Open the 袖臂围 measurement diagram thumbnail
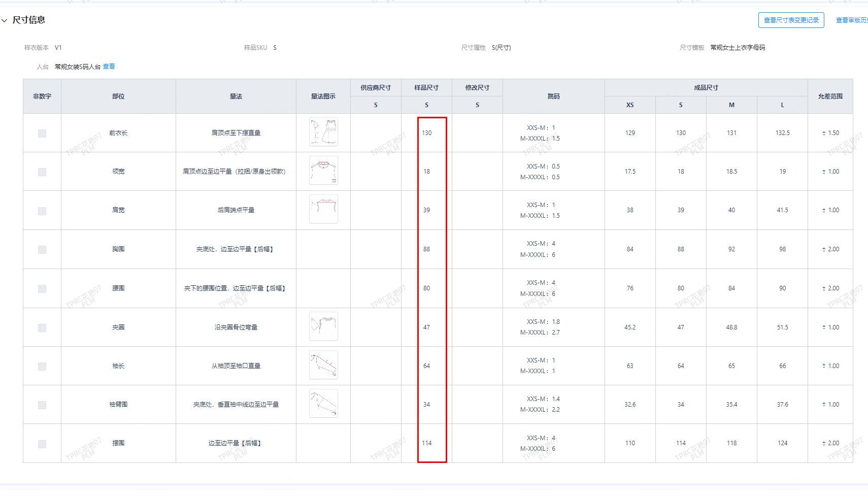868x496 pixels. [323, 404]
